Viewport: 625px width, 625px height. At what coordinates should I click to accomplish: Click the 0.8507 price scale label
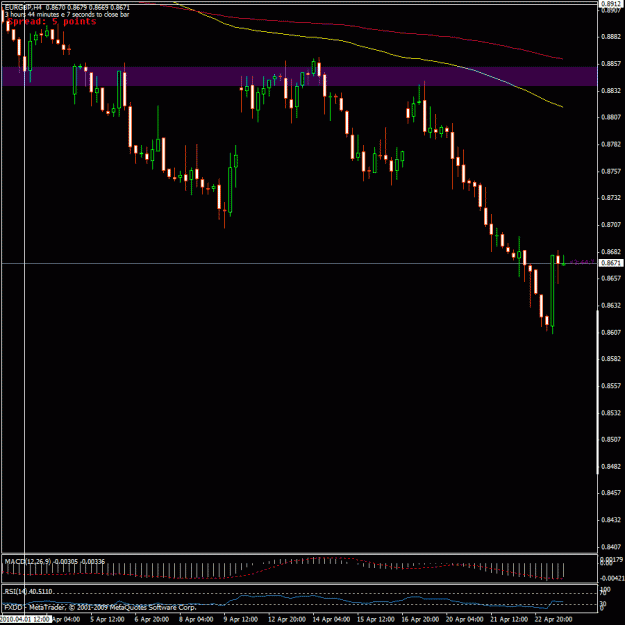click(611, 439)
